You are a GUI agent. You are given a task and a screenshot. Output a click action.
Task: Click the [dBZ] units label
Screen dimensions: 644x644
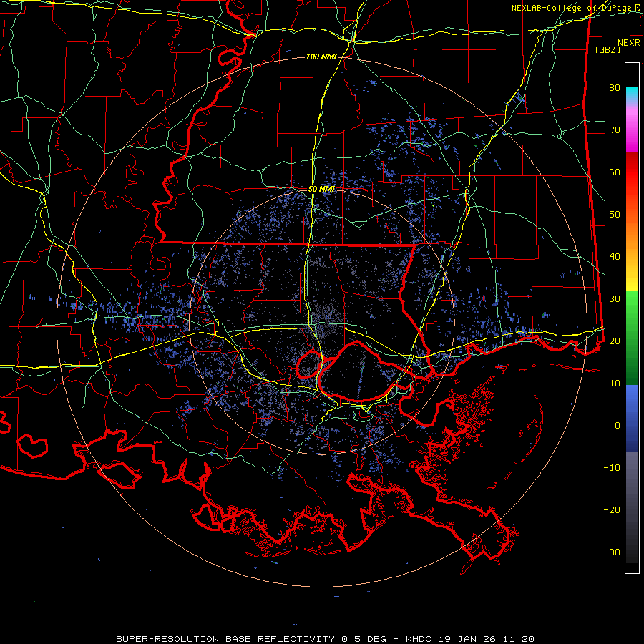(x=608, y=49)
